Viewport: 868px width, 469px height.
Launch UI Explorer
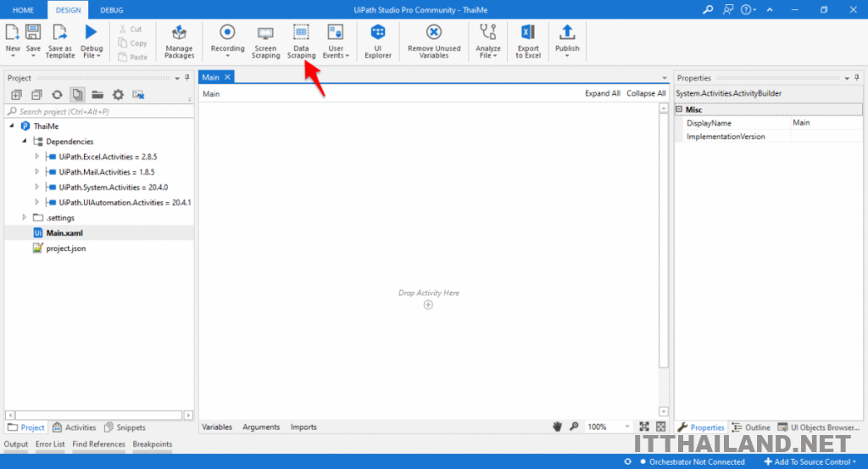click(x=378, y=41)
